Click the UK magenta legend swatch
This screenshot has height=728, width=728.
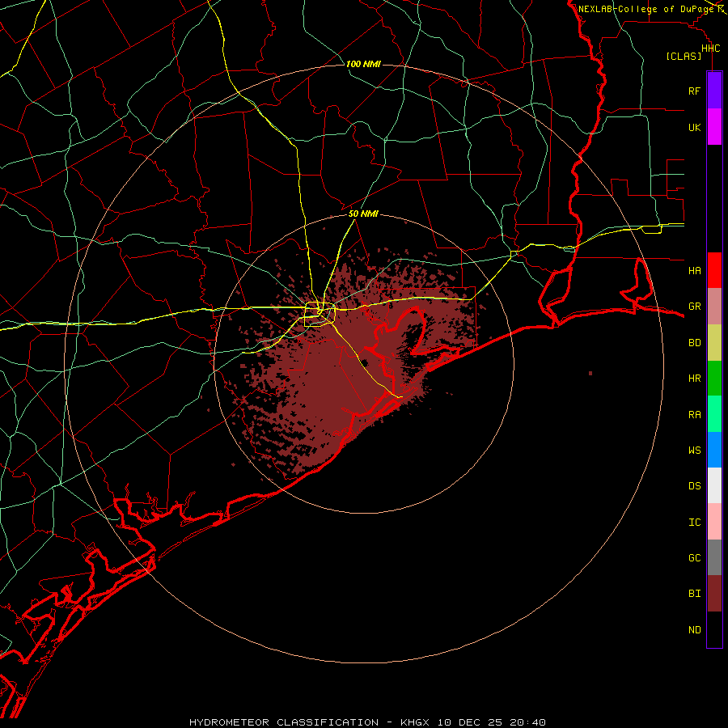click(x=714, y=127)
